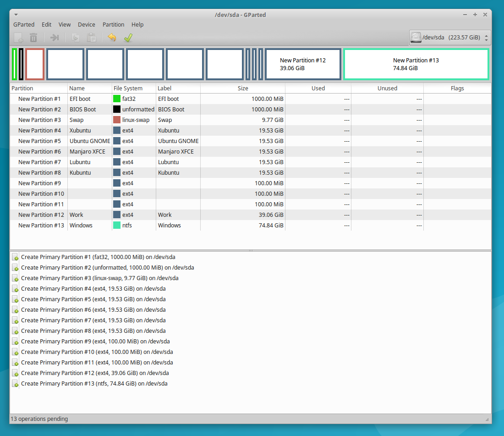The height and width of the screenshot is (436, 504).
Task: Select the green fat32 block in disk map
Action: pyautogui.click(x=15, y=64)
